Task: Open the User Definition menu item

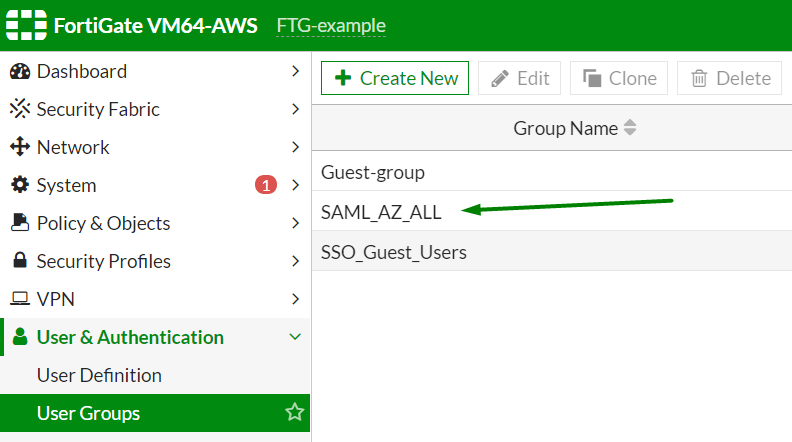Action: [x=99, y=376]
